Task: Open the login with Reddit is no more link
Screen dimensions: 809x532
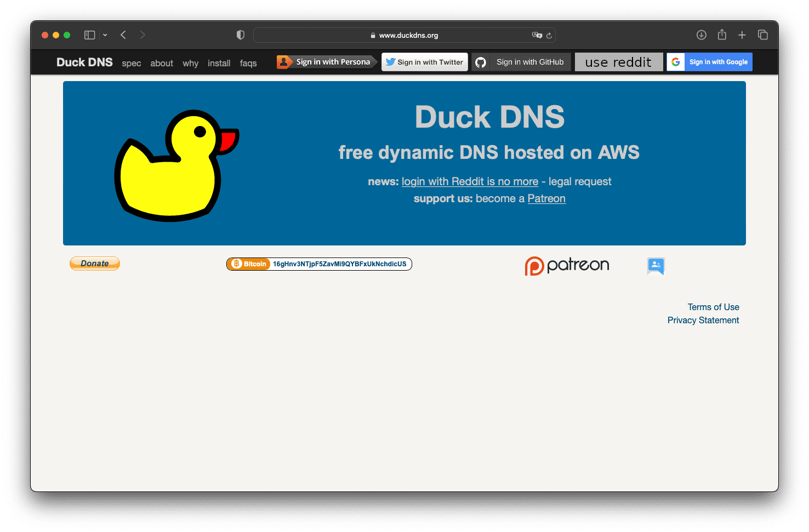Action: tap(470, 181)
